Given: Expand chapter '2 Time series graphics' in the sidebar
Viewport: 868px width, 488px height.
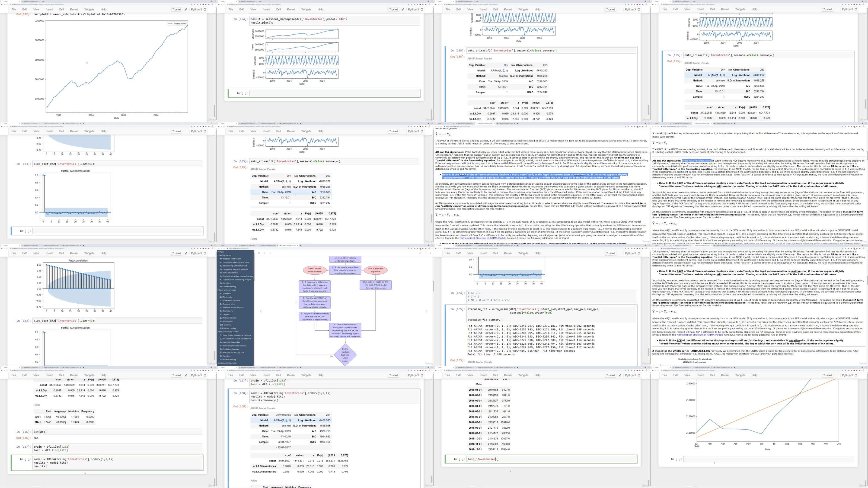Looking at the screenshot, I should [x=227, y=290].
